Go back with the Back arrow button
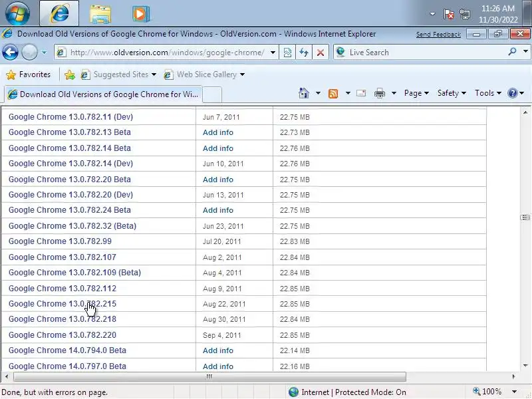The height and width of the screenshot is (399, 532). pyautogui.click(x=10, y=53)
